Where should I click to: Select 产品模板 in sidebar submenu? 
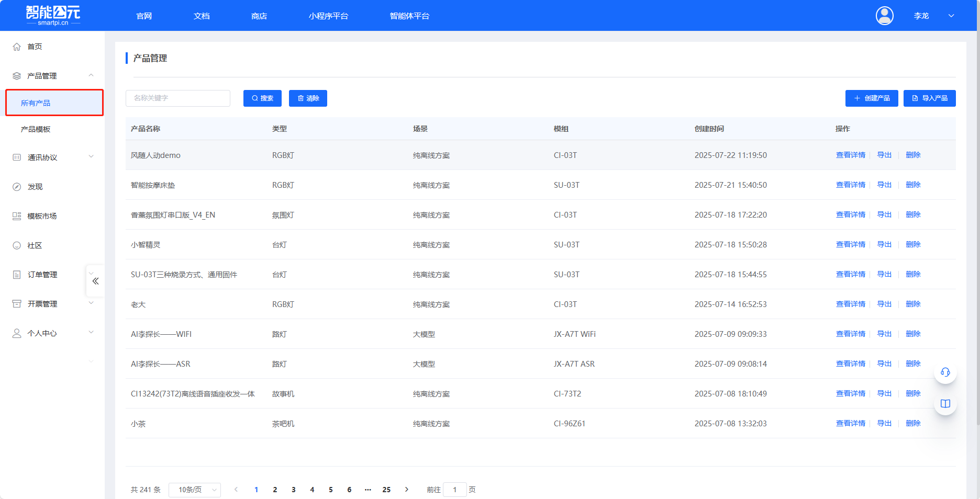(36, 129)
